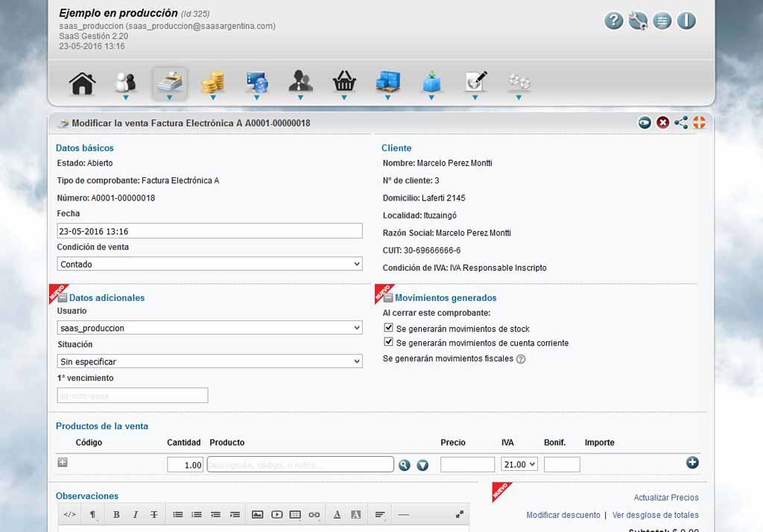Click the outdent button in editor
The image size is (763, 532).
(215, 514)
